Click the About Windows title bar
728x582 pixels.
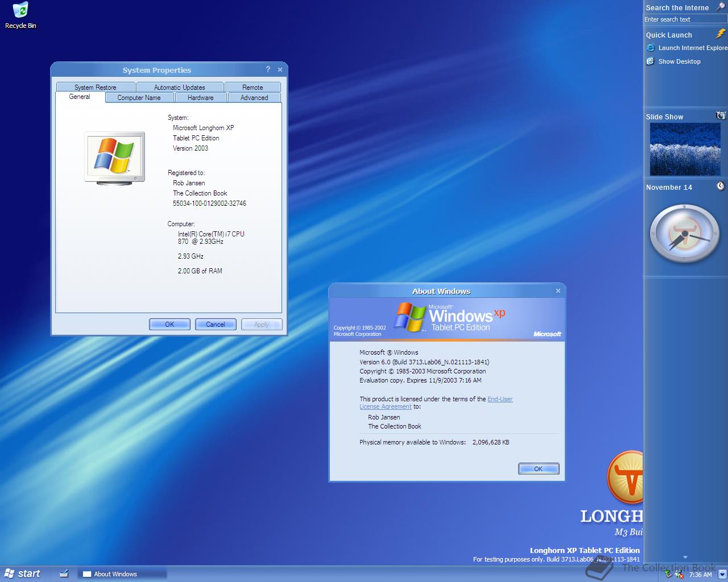click(x=441, y=290)
